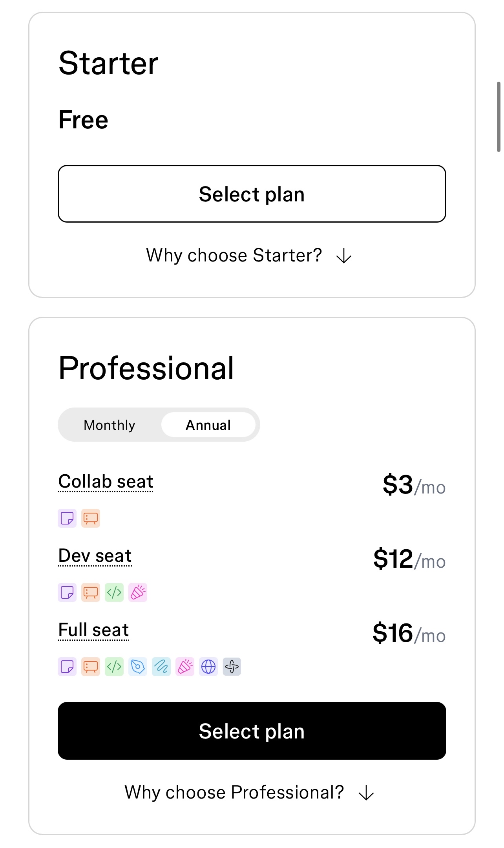Open Collab seat details link
Image resolution: width=504 pixels, height=848 pixels.
point(106,482)
